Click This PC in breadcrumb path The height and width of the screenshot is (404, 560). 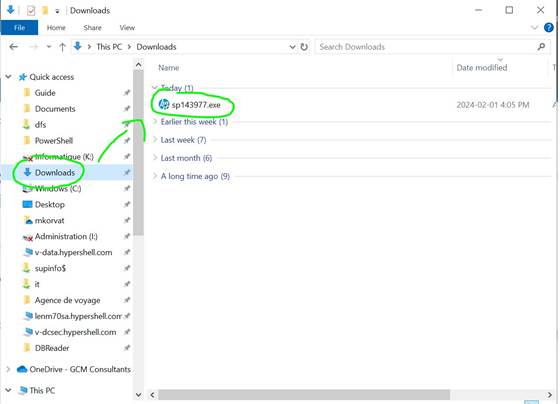tap(109, 47)
